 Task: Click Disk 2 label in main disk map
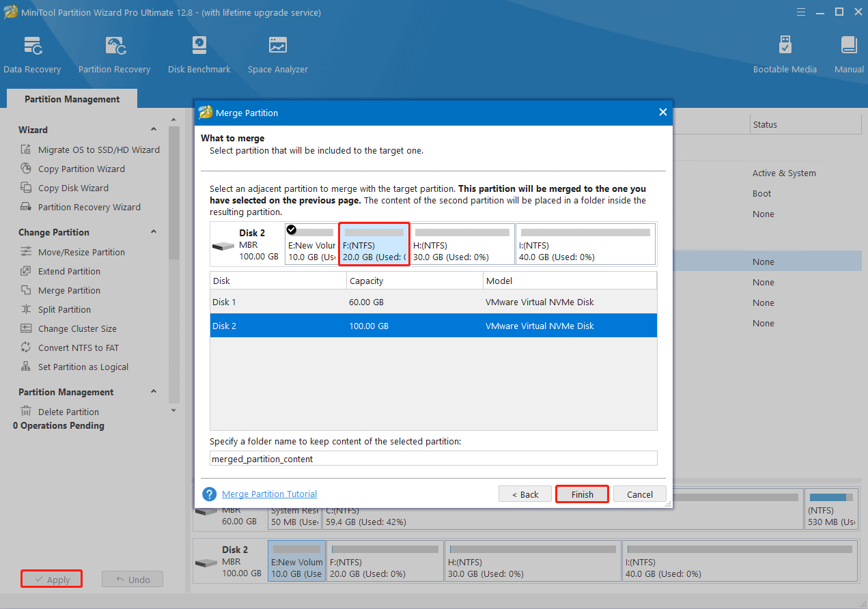[x=235, y=550]
